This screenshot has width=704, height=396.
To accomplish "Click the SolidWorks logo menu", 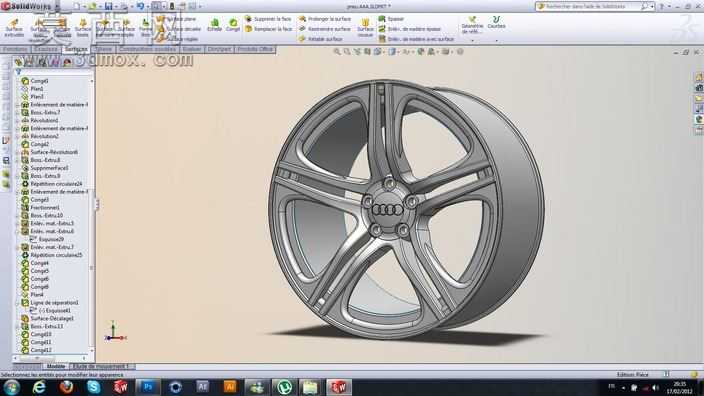I will (x=26, y=6).
